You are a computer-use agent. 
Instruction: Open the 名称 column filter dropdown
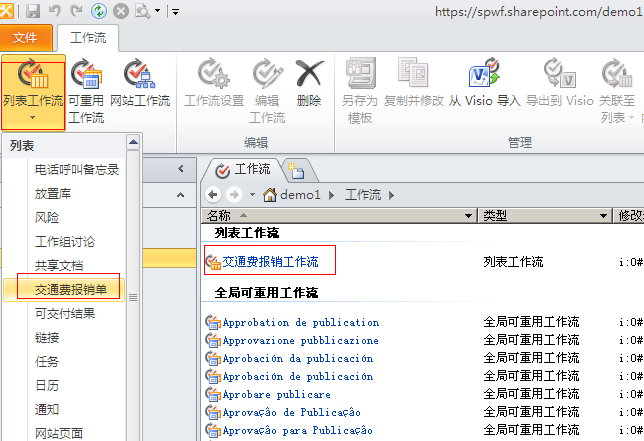tap(468, 216)
